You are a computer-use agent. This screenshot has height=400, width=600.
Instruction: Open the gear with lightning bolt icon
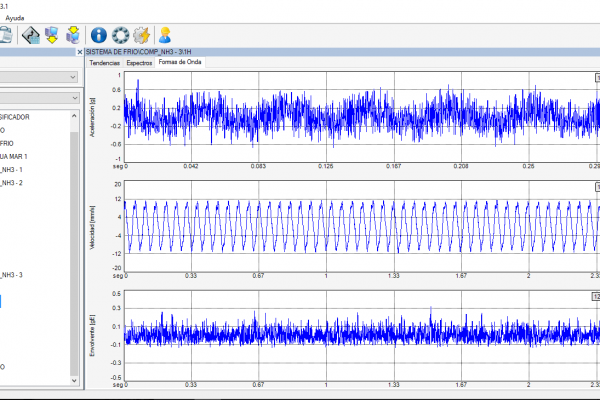click(x=141, y=36)
